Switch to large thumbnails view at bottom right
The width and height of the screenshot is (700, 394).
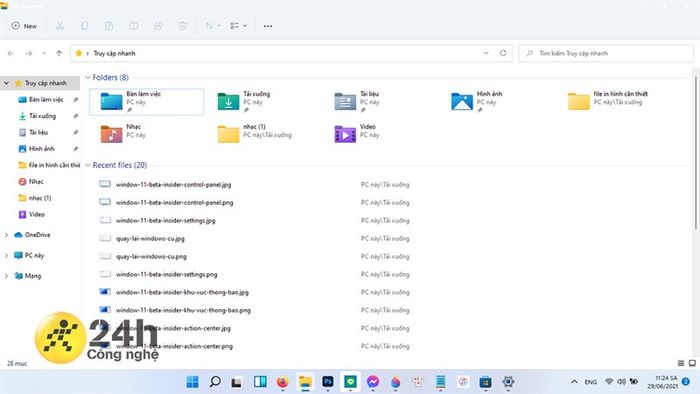coord(692,363)
